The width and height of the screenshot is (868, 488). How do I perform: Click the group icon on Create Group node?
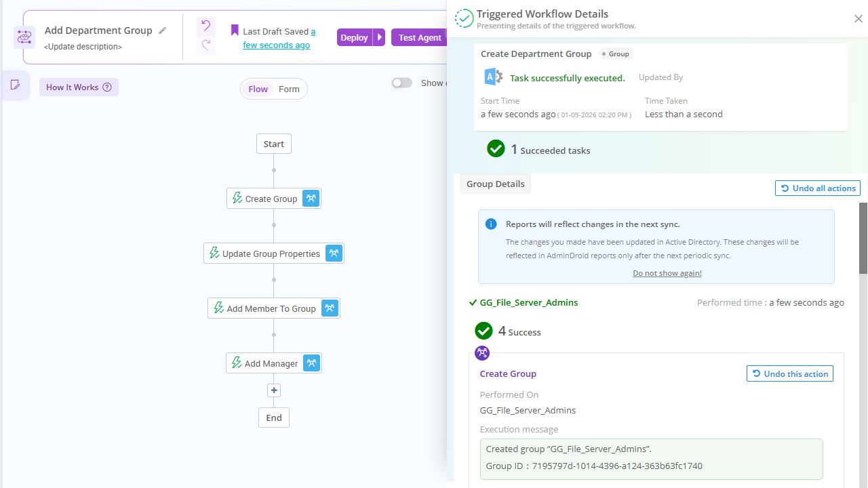point(311,199)
